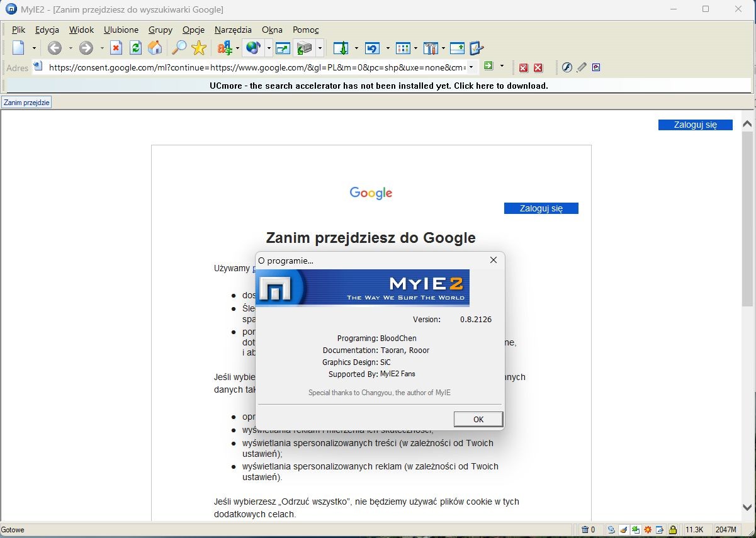Screen dimensions: 756x538
Task: Click the network globe icon in status bar
Action: 611,530
